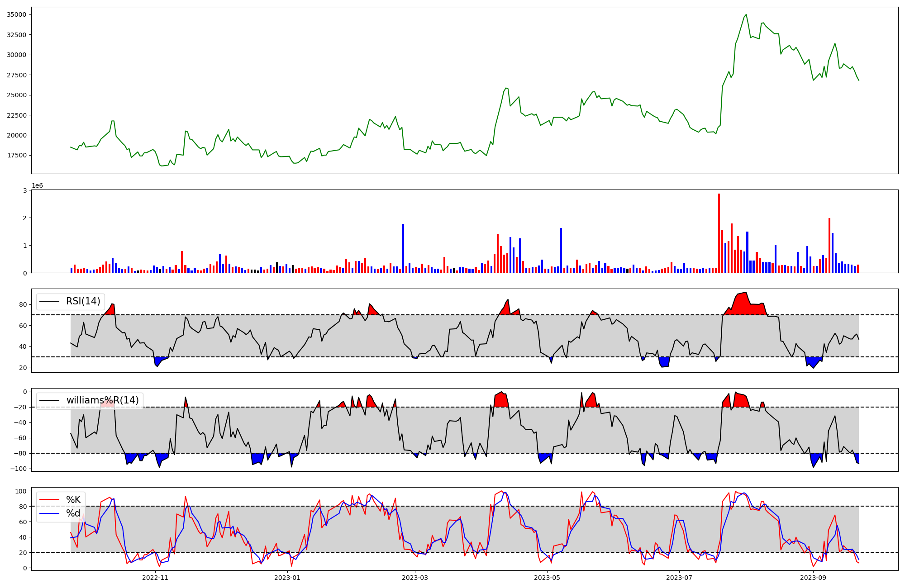Click the tallest blue volume bar

[403, 248]
